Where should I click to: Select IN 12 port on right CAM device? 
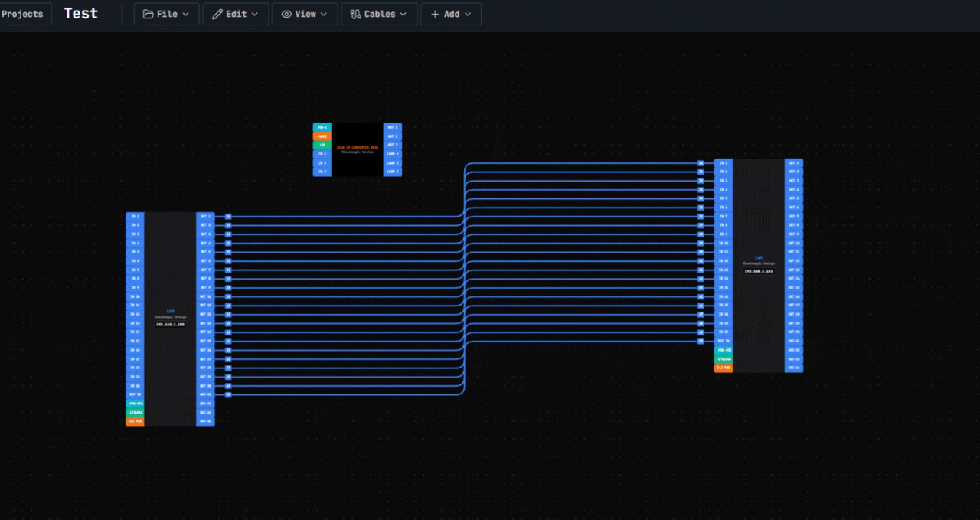click(724, 261)
